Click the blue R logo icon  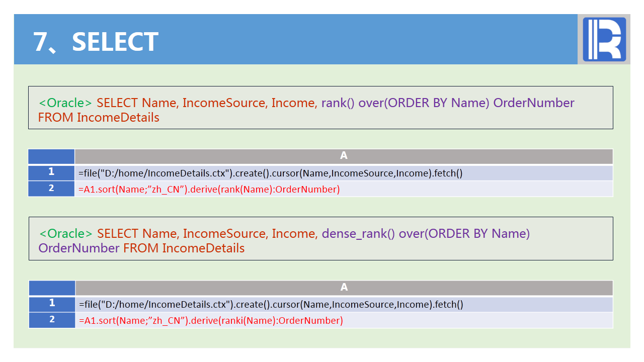(604, 39)
